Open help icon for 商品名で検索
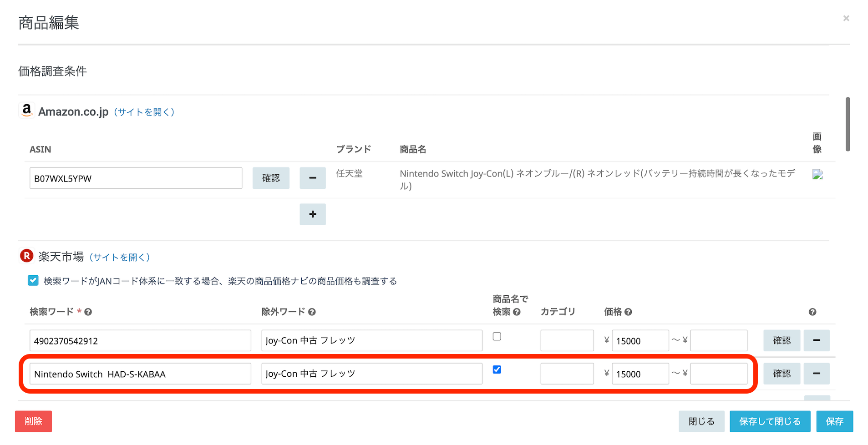This screenshot has width=868, height=445. pyautogui.click(x=517, y=312)
